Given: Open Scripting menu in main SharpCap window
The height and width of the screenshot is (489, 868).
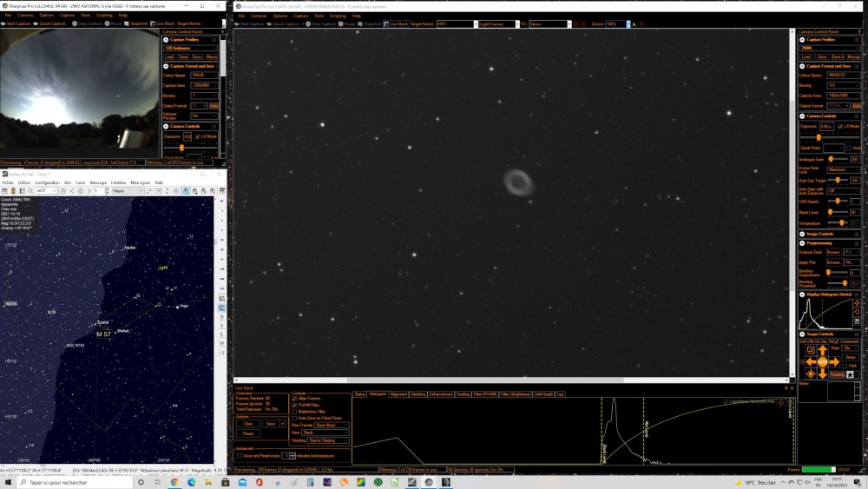Looking at the screenshot, I should [338, 16].
